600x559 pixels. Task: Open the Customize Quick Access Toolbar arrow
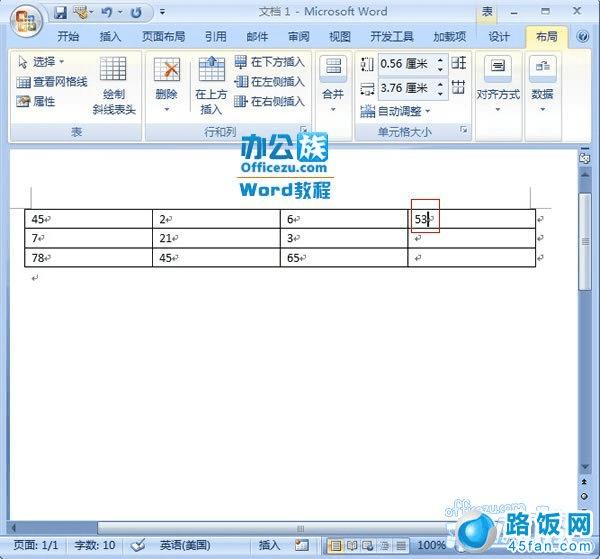coord(163,12)
